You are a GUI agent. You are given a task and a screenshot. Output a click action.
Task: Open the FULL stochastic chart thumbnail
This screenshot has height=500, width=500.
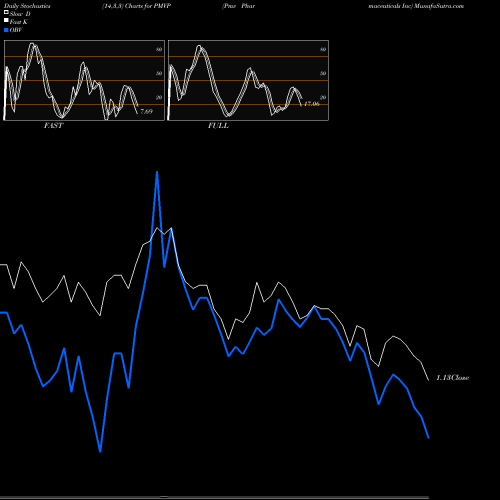(x=248, y=80)
